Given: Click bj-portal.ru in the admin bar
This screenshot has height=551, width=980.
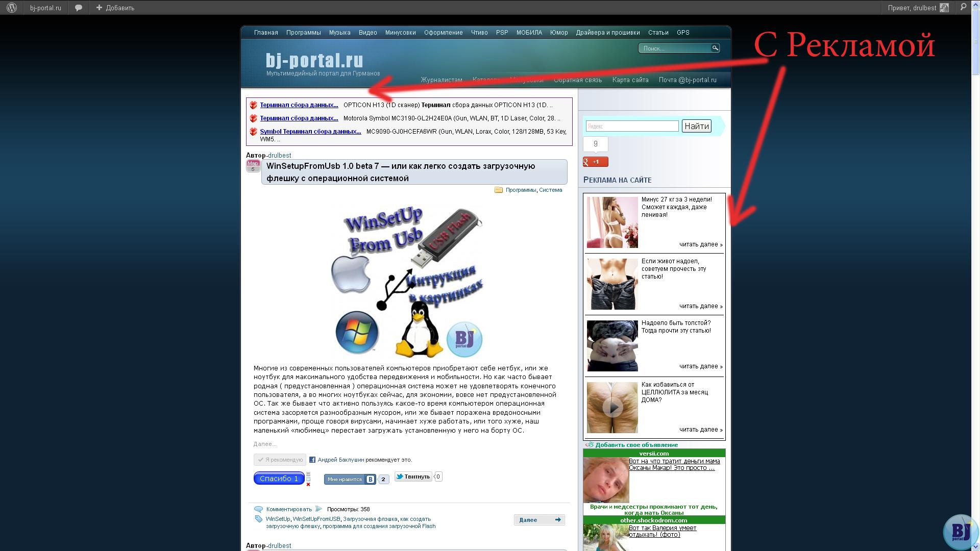Looking at the screenshot, I should 45,8.
